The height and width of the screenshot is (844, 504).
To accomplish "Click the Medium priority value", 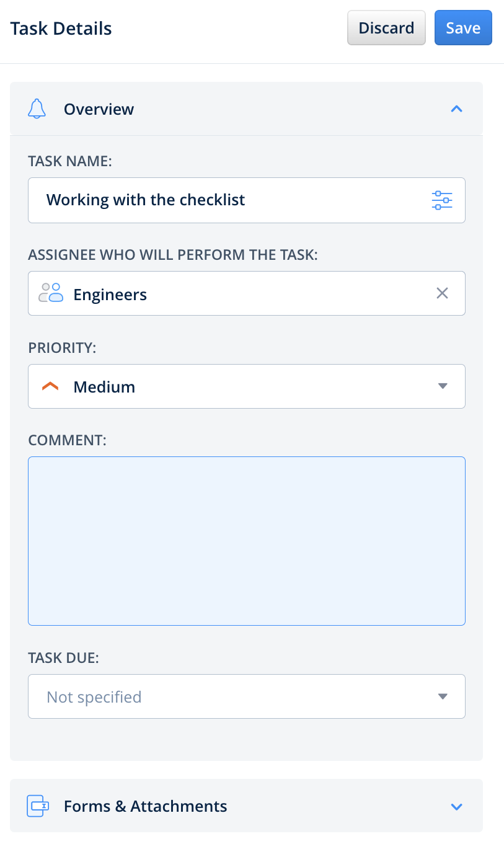I will point(104,387).
